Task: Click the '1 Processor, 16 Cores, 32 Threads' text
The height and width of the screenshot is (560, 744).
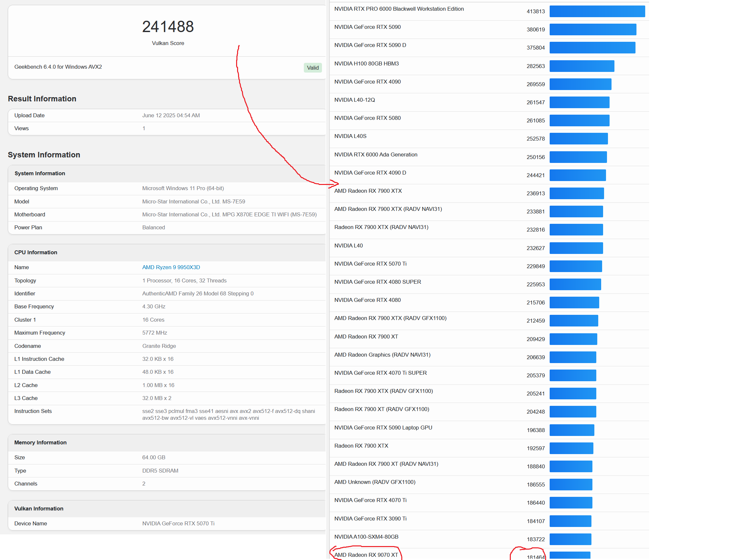Action: (184, 280)
